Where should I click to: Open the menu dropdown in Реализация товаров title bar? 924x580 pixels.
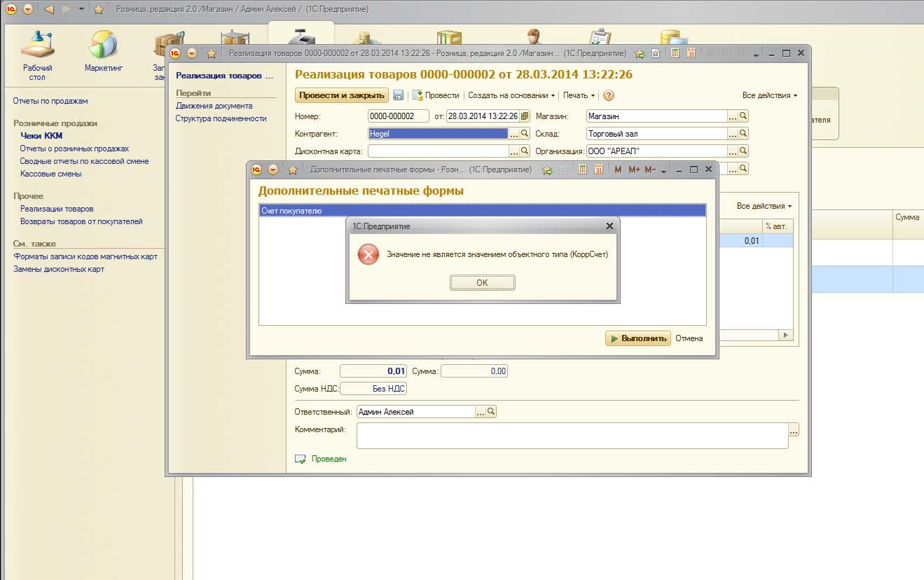coord(192,53)
